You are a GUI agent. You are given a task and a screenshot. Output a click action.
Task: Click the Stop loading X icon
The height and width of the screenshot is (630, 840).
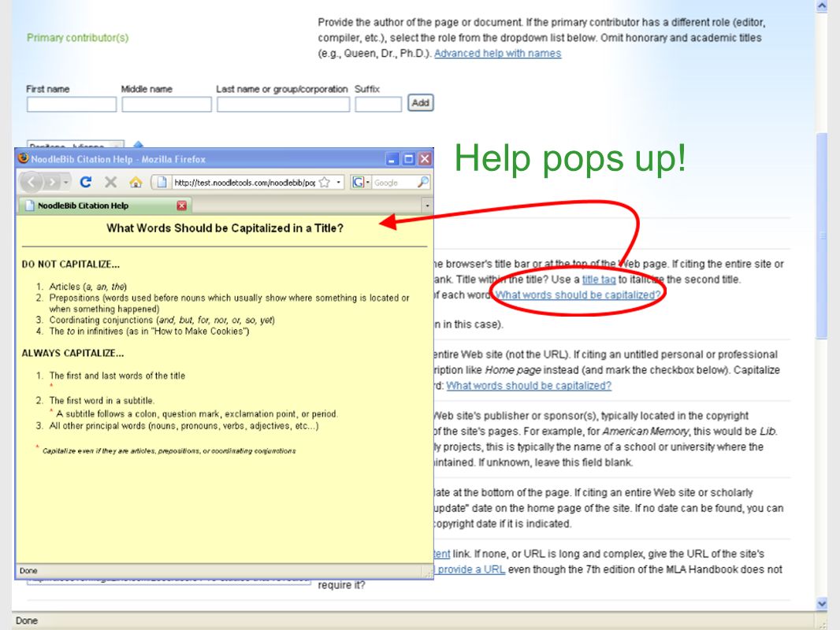pyautogui.click(x=110, y=182)
